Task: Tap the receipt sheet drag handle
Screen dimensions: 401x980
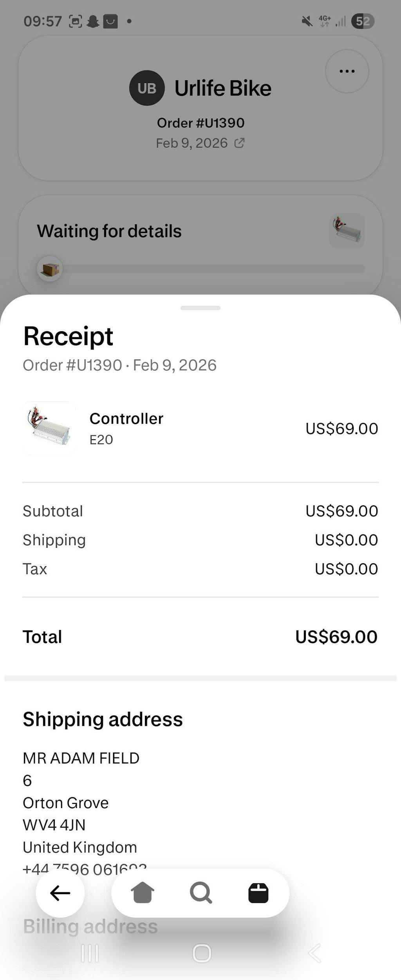Action: coord(200,308)
